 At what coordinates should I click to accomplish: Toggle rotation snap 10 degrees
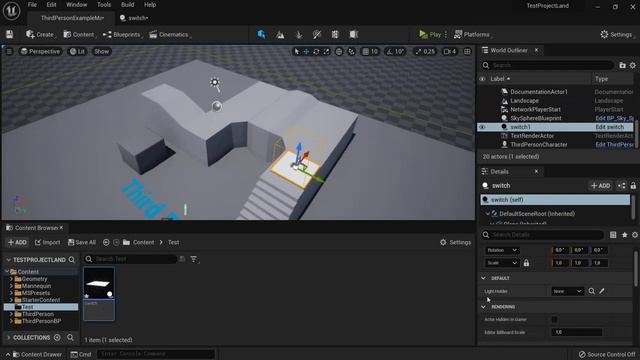pos(395,51)
